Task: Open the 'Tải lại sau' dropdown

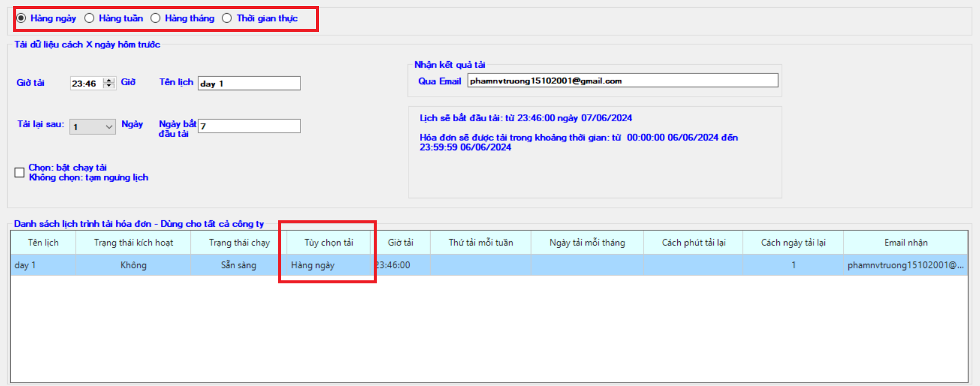Action: coord(93,127)
